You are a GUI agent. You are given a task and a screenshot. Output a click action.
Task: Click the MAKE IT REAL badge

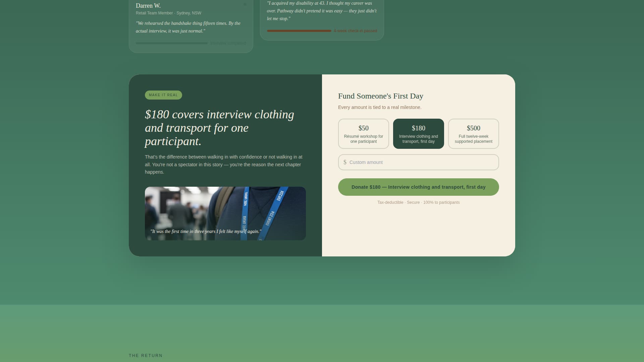click(163, 95)
